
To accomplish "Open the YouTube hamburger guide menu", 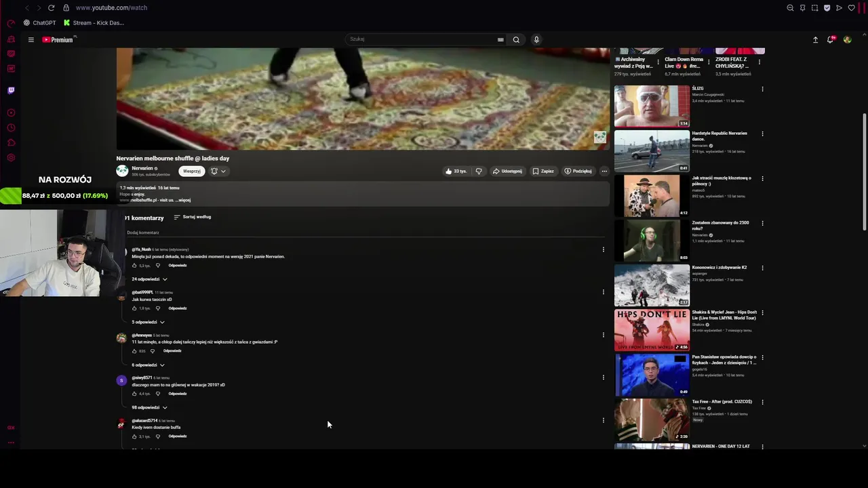I will pyautogui.click(x=31, y=40).
